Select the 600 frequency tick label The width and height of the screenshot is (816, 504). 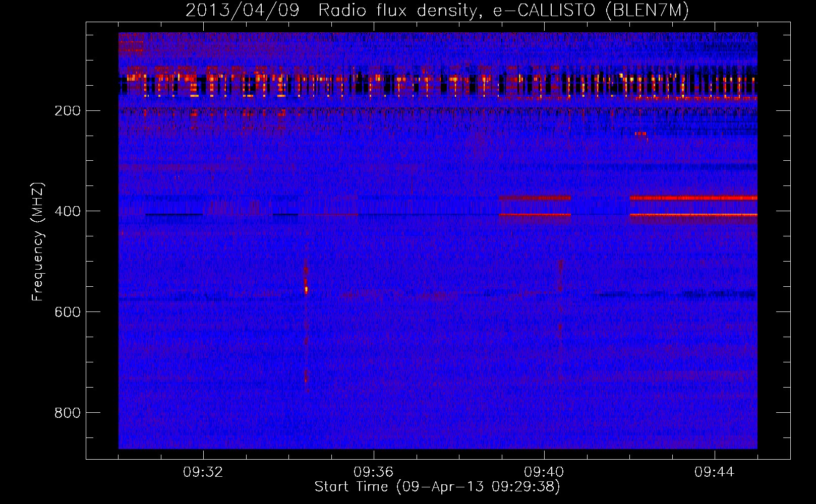click(x=68, y=312)
